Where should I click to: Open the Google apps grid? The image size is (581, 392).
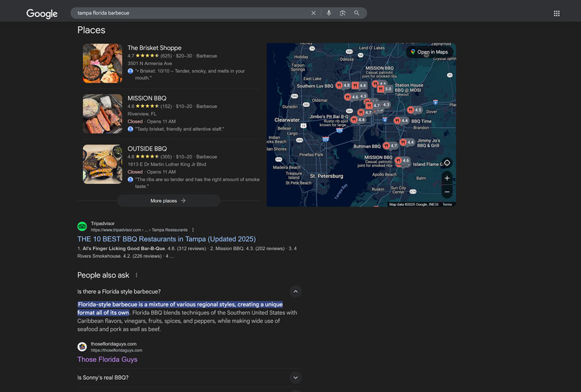(x=557, y=13)
